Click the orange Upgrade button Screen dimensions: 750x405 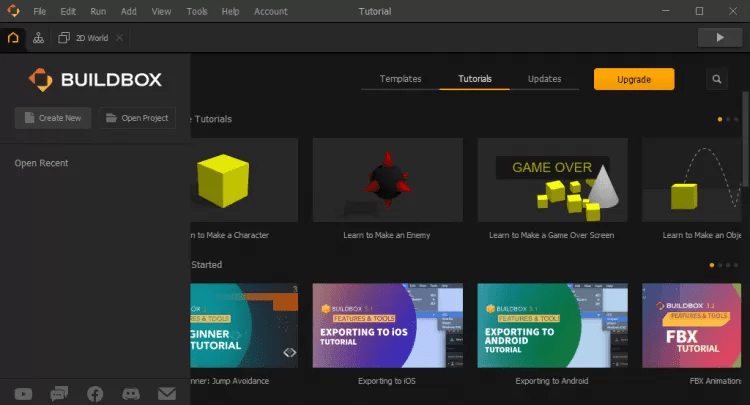coord(634,79)
